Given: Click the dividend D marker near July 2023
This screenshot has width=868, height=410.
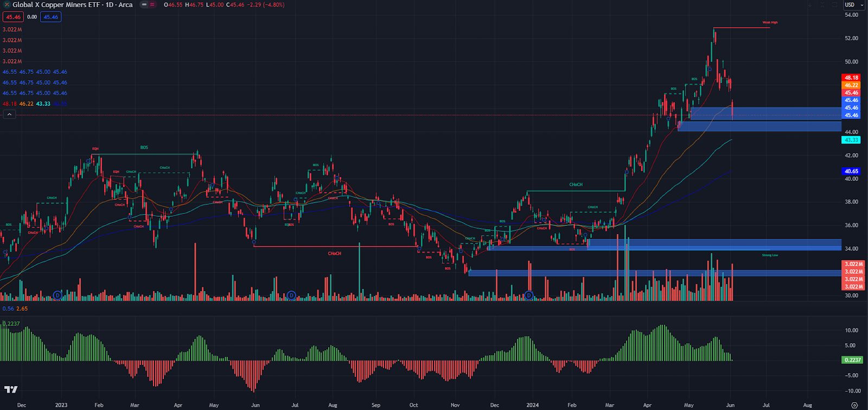Looking at the screenshot, I should [292, 295].
